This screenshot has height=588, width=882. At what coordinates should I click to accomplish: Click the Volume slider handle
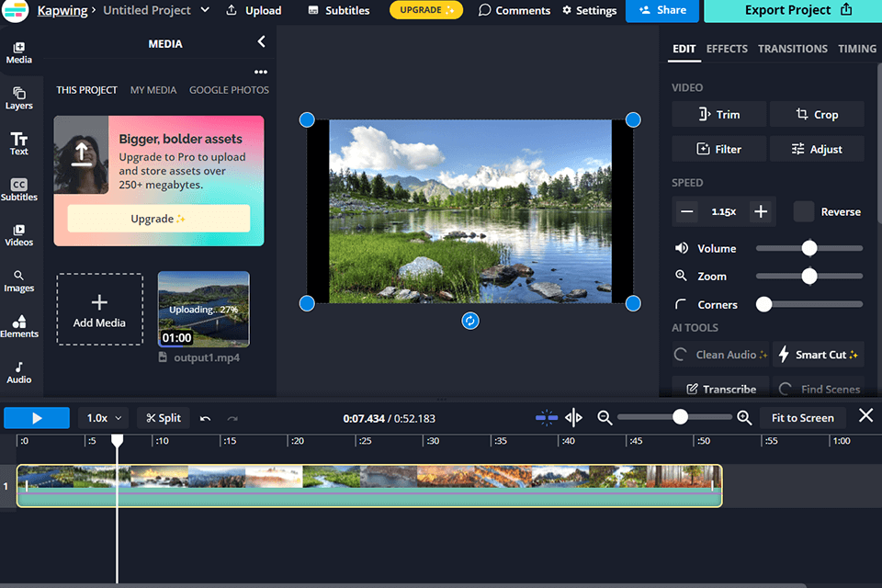click(x=808, y=248)
